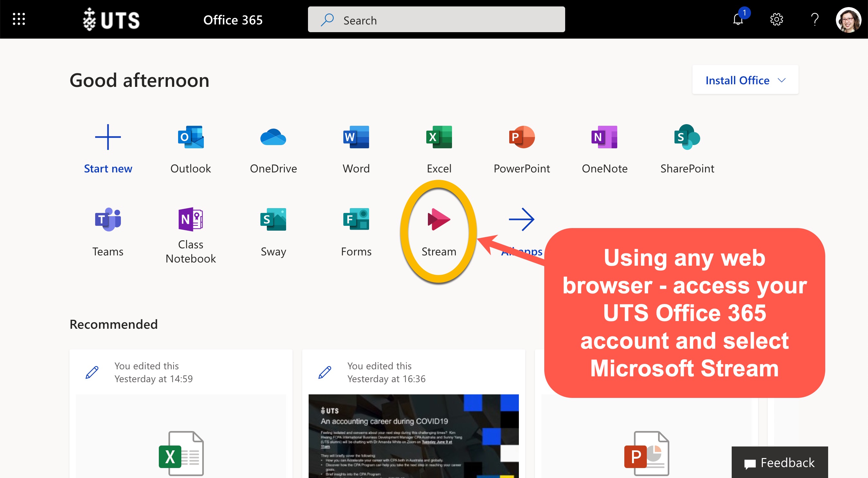This screenshot has width=868, height=478.
Task: Open the help question mark menu
Action: tap(815, 19)
